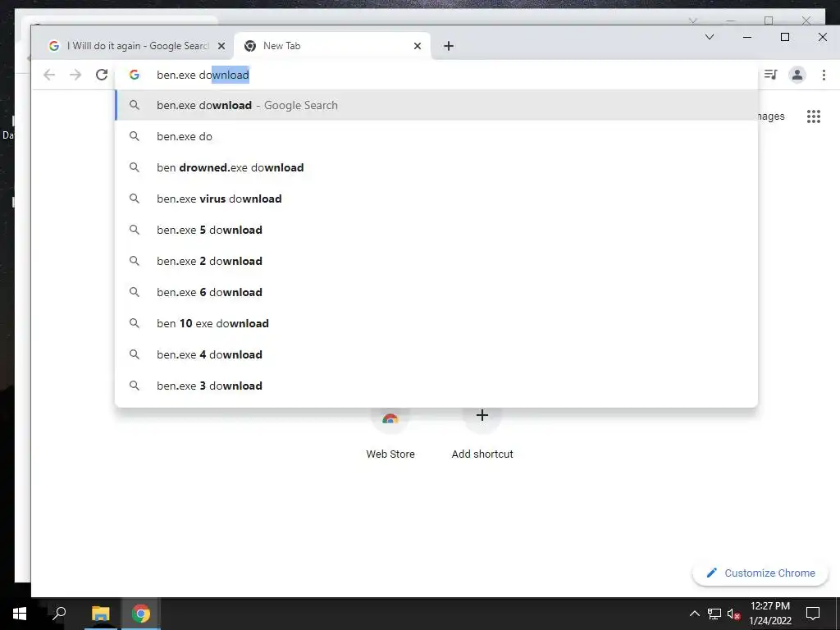This screenshot has width=840, height=630.
Task: Click the browser back arrow
Action: tap(49, 75)
